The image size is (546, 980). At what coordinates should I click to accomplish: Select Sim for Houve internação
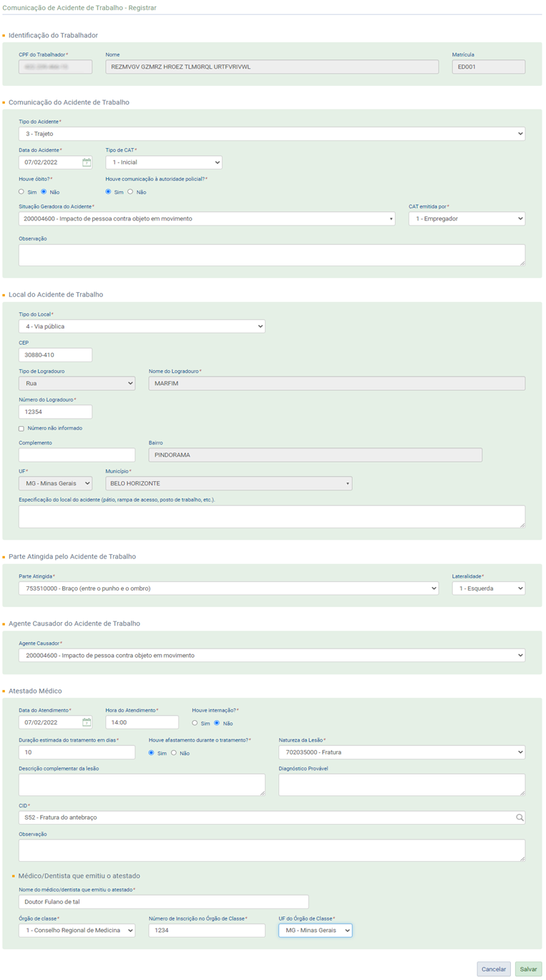195,723
